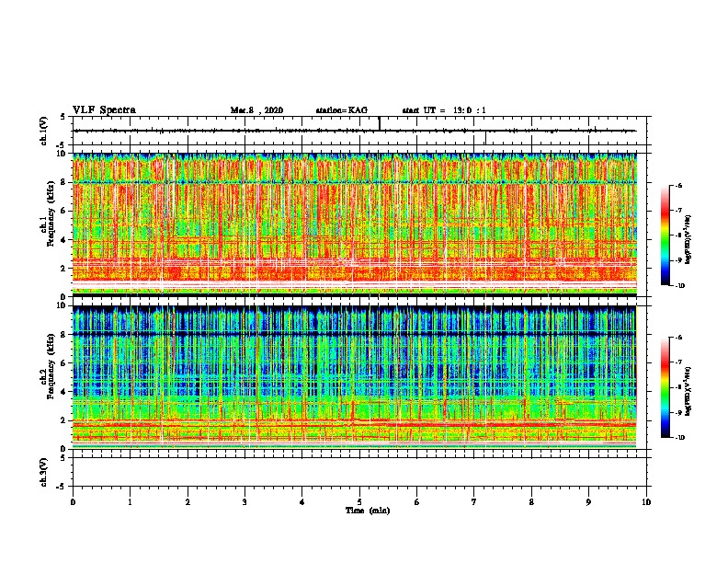This screenshot has height=563, width=728.
Task: Click the "8" kHz tick on ch.1 spectrogram
Action: 63,182
